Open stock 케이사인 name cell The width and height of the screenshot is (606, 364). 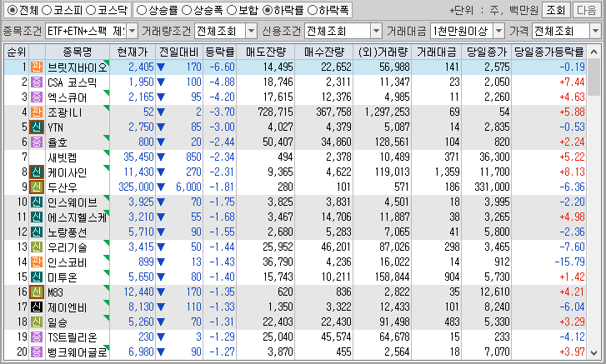click(x=78, y=172)
